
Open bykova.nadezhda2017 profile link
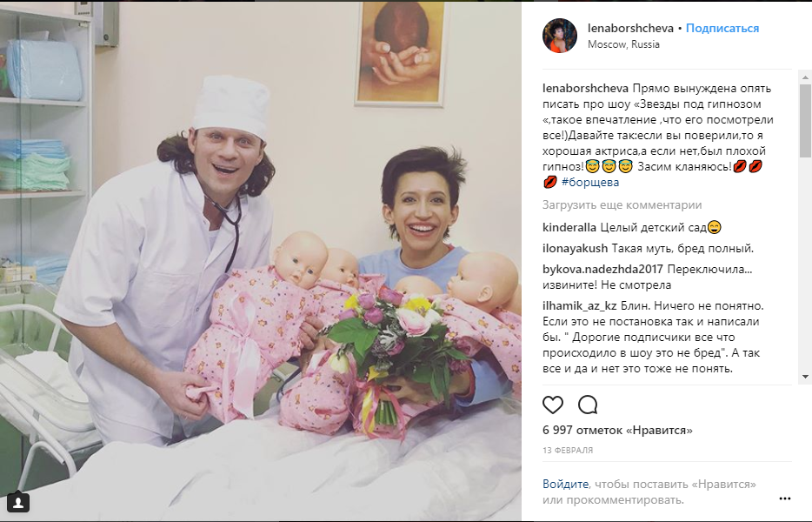602,269
